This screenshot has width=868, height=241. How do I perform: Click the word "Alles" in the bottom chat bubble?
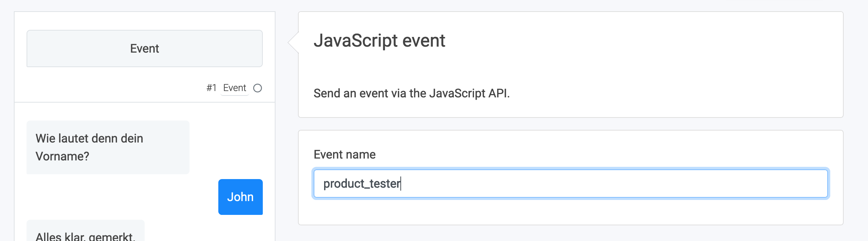(48, 237)
